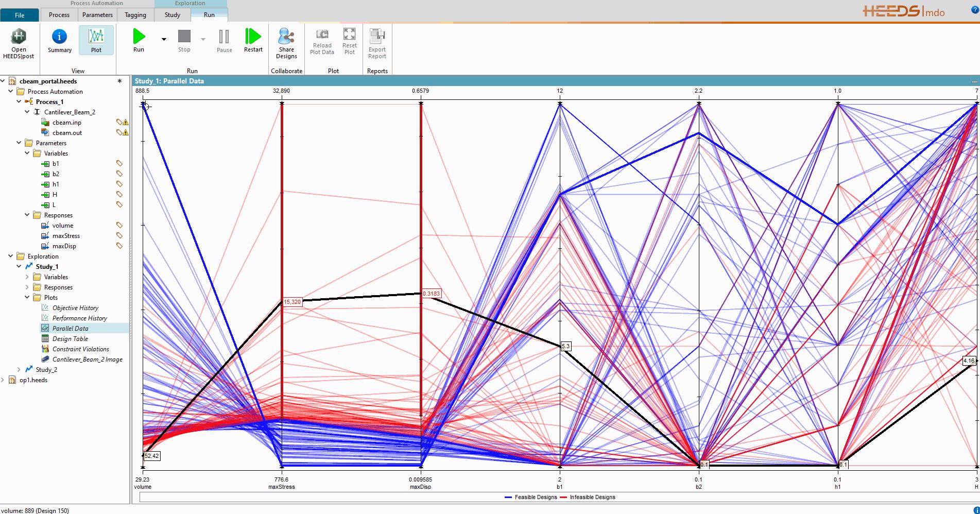Viewport: 980px width, 514px height.
Task: Open the Summary view
Action: point(60,41)
